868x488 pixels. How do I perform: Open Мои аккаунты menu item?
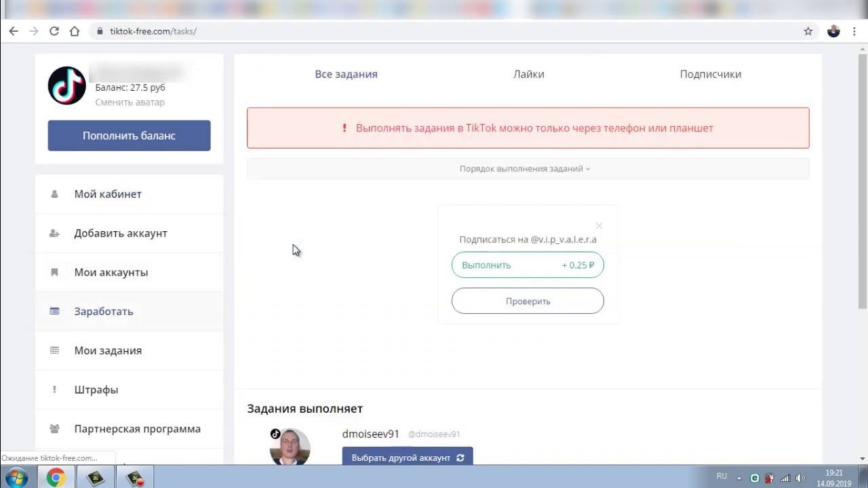pos(130,272)
